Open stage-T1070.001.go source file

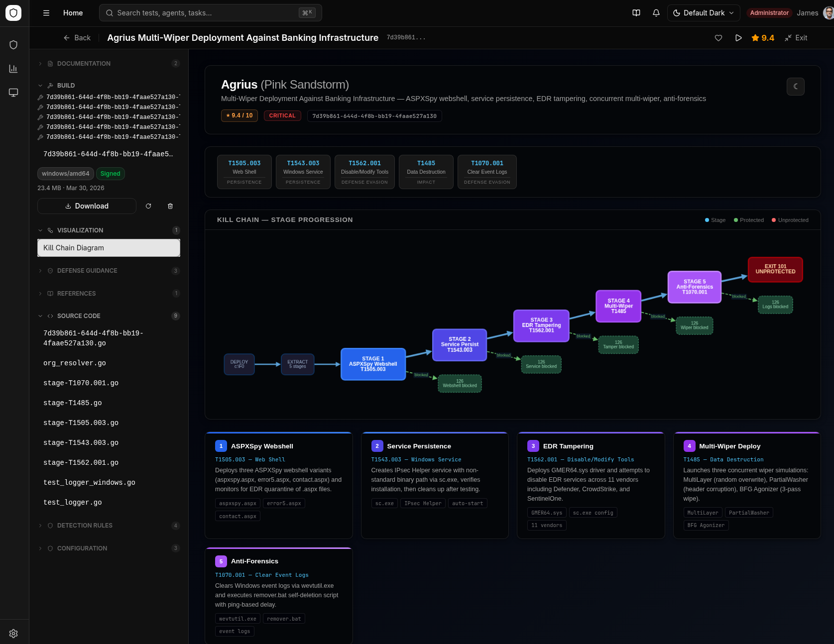(109, 383)
